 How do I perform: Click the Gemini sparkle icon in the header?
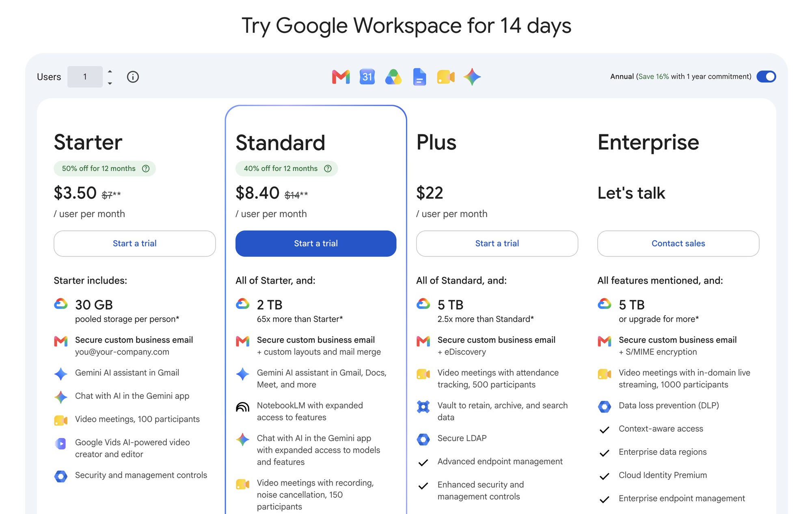pos(472,77)
